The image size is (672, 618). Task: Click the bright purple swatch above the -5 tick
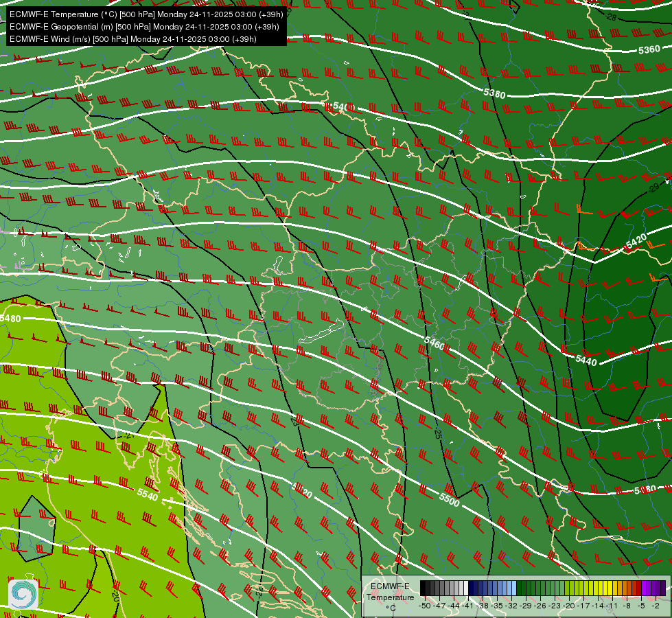pos(644,588)
